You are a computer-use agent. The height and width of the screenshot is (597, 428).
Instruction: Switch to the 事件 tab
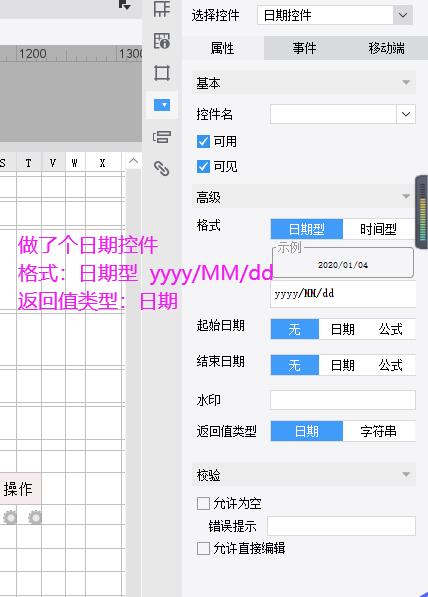click(304, 48)
